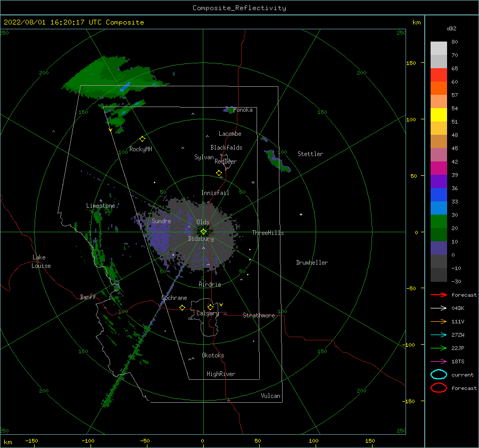Image resolution: width=479 pixels, height=448 pixels.
Task: Click the Okotoks label
Action: [x=213, y=355]
